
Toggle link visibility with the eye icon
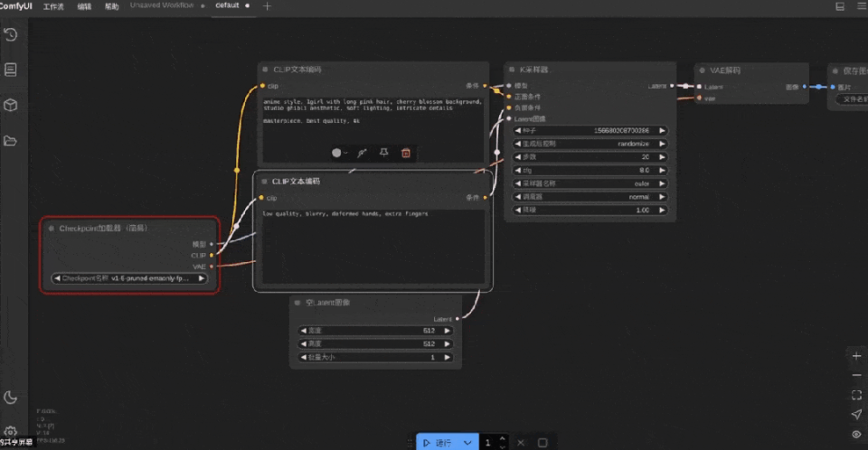856,434
